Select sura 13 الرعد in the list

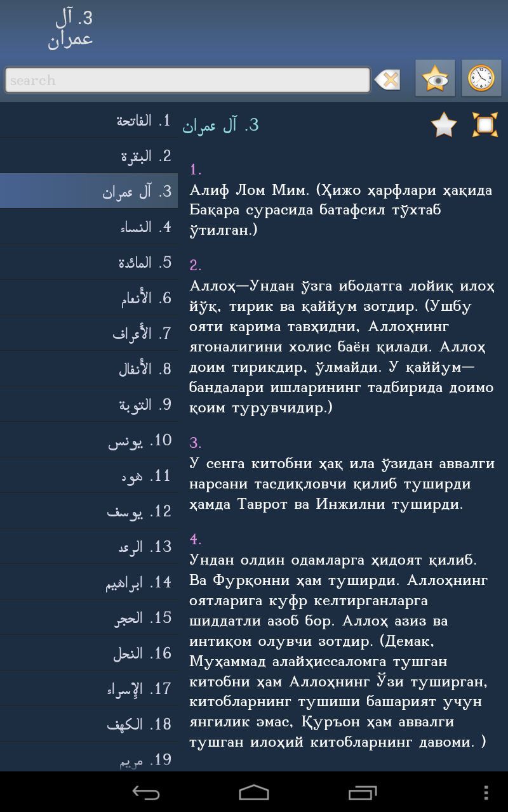[x=89, y=547]
